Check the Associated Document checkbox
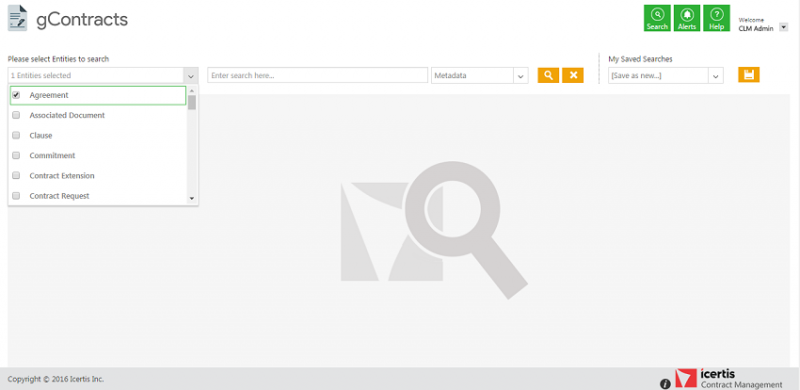 [16, 115]
